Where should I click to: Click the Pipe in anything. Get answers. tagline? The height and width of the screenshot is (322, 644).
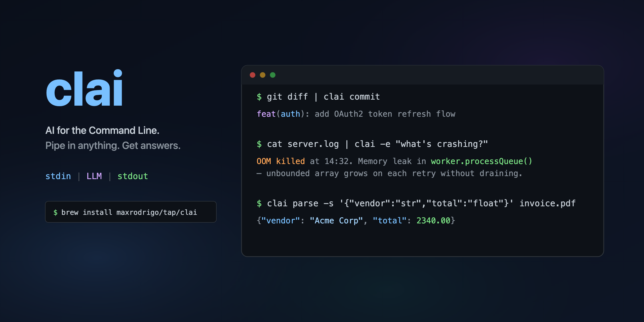point(113,146)
